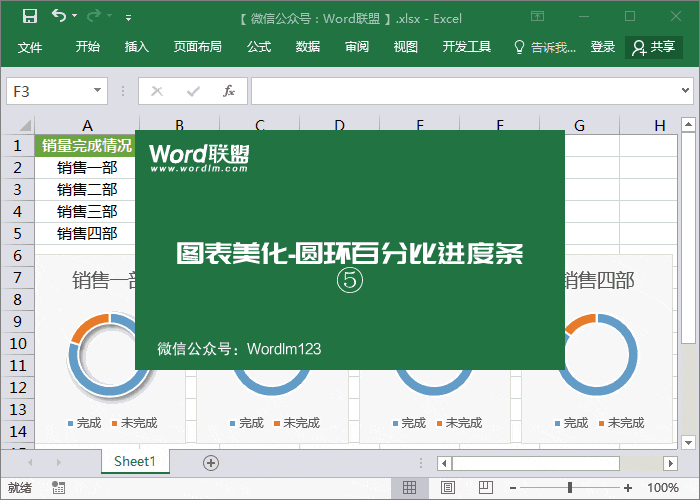Click the Insert Function fx icon
Screen dimensions: 700x500
[x=228, y=91]
